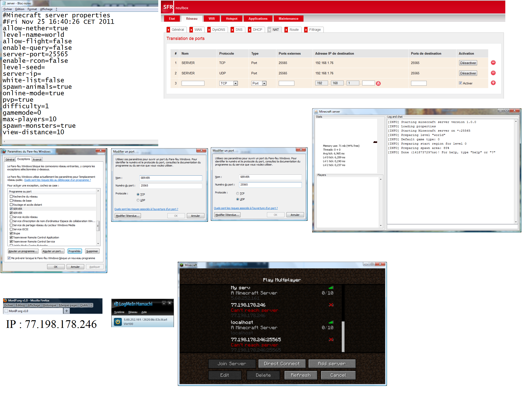Click the Notepad icon in server title bar

[x=4, y=3]
